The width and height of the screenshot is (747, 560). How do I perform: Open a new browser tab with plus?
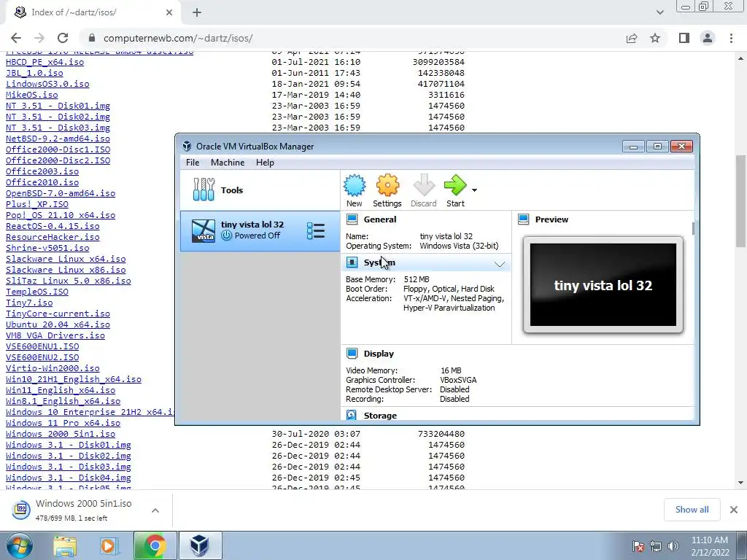(x=197, y=13)
